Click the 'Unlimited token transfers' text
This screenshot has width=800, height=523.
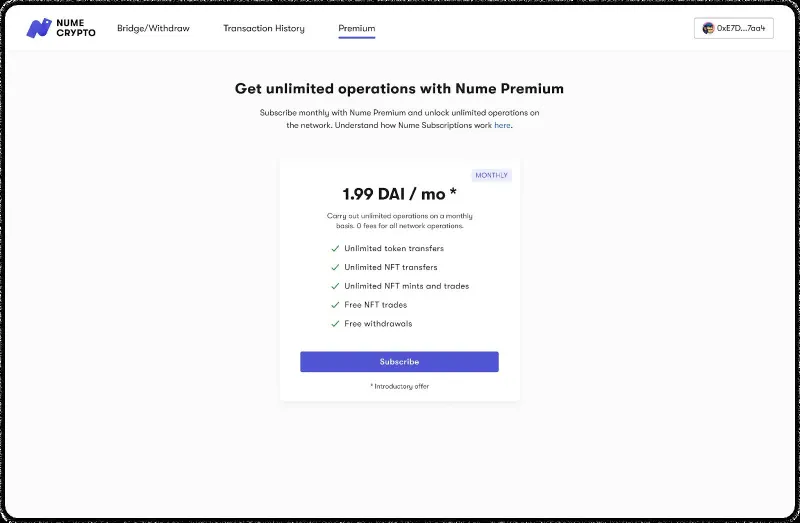point(394,248)
